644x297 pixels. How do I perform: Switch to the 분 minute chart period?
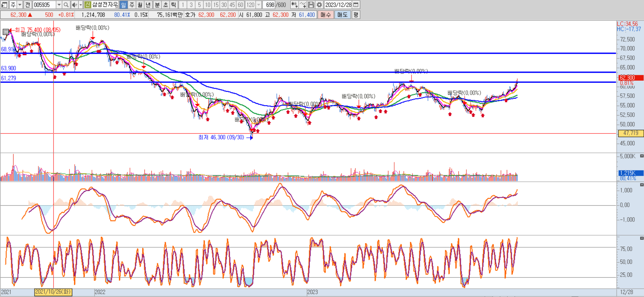[x=157, y=5]
